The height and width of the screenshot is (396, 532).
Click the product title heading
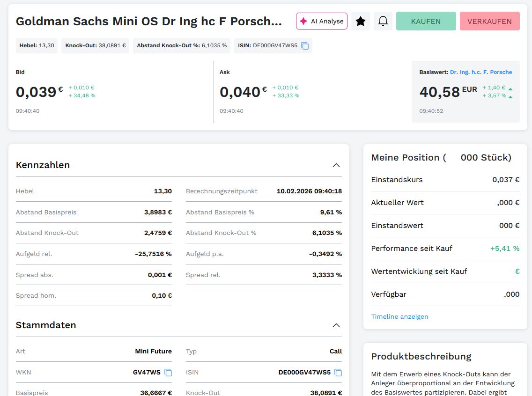149,22
